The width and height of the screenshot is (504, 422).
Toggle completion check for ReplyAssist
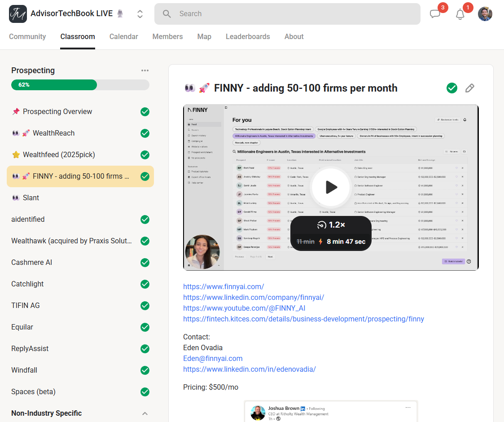(145, 349)
